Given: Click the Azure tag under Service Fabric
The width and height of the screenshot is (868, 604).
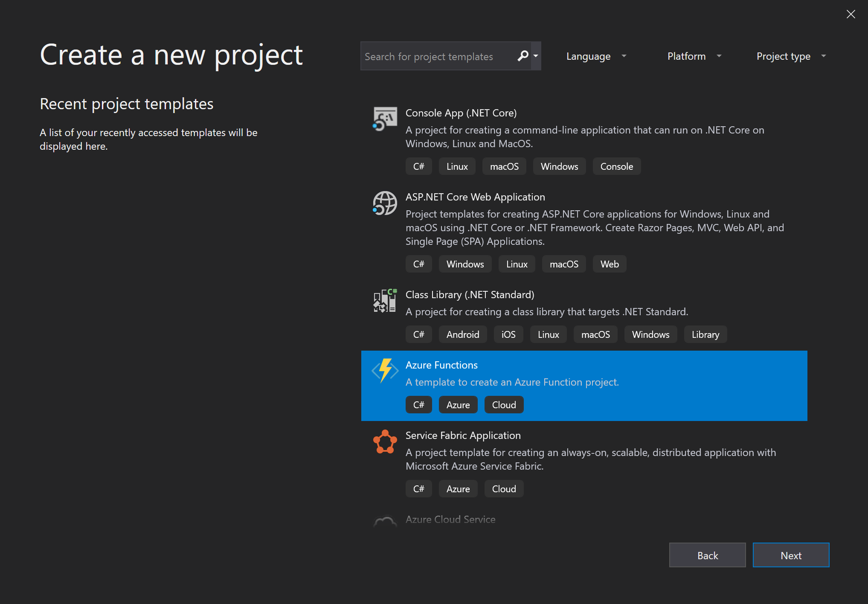Looking at the screenshot, I should pos(458,489).
